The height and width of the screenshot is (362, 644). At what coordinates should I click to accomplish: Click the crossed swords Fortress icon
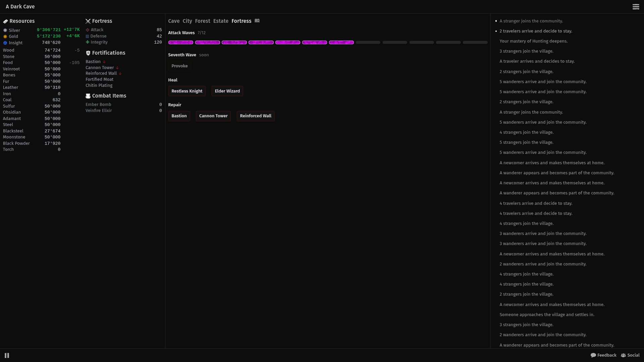(x=88, y=21)
